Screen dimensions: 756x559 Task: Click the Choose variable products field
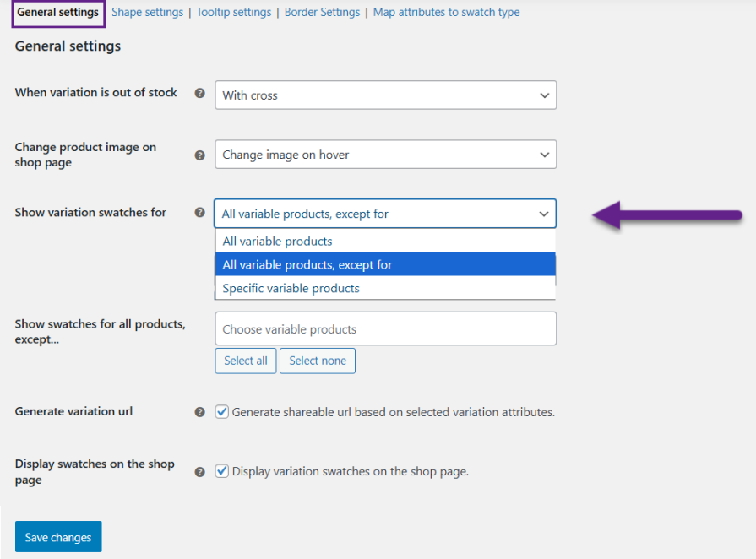(x=385, y=329)
